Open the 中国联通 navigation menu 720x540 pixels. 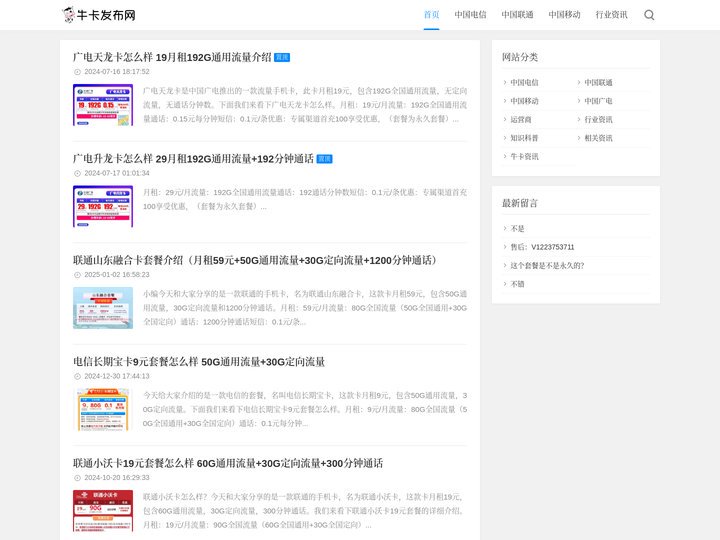[x=517, y=15]
